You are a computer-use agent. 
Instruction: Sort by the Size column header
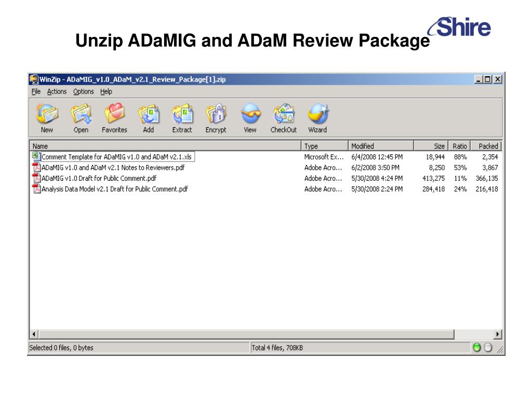click(x=431, y=146)
